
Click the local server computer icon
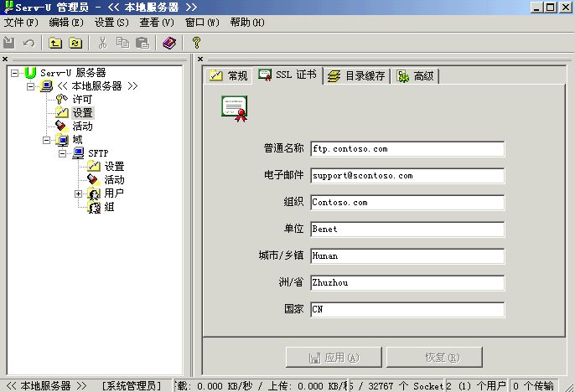click(47, 86)
